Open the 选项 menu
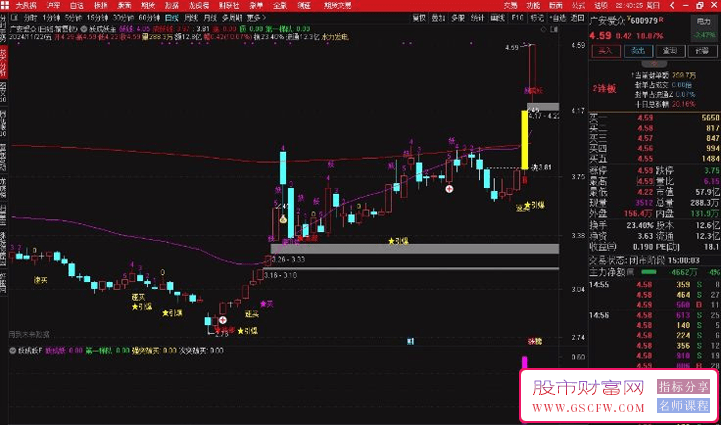This screenshot has width=721, height=425. [601, 6]
